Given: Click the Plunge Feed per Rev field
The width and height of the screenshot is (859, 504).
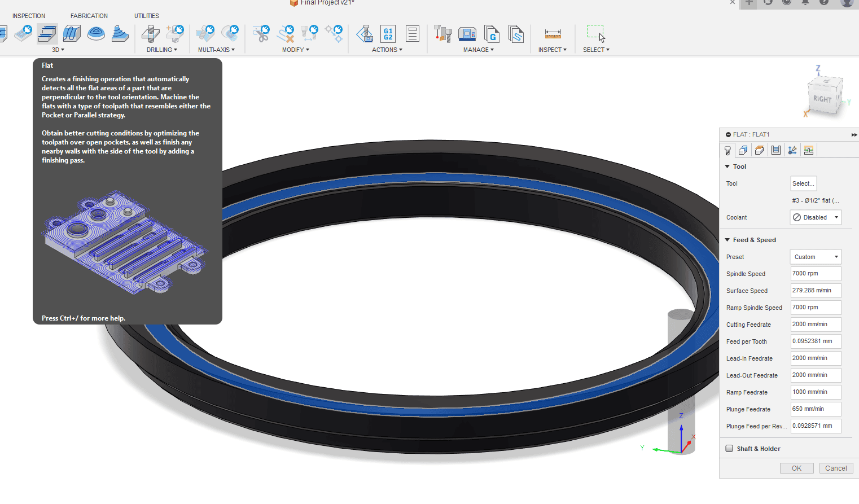Looking at the screenshot, I should (816, 426).
